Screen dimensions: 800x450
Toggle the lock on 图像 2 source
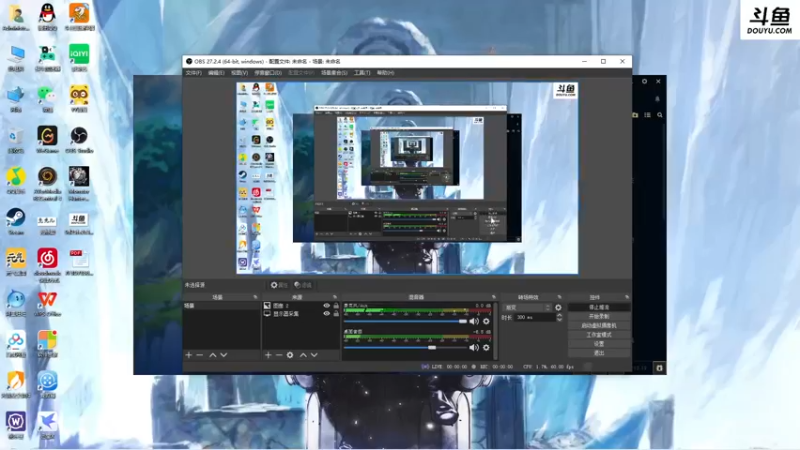coord(336,306)
